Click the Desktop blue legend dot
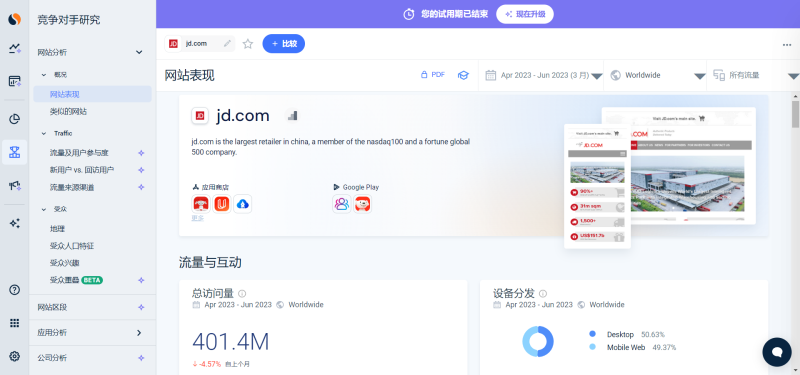 click(592, 334)
